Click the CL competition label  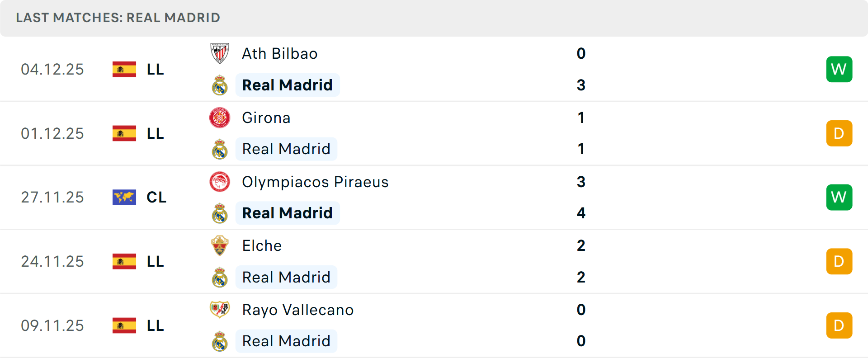(156, 197)
